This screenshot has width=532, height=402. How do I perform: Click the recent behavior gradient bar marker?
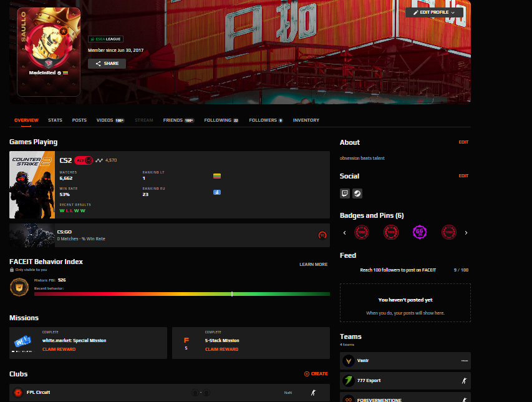tap(232, 294)
